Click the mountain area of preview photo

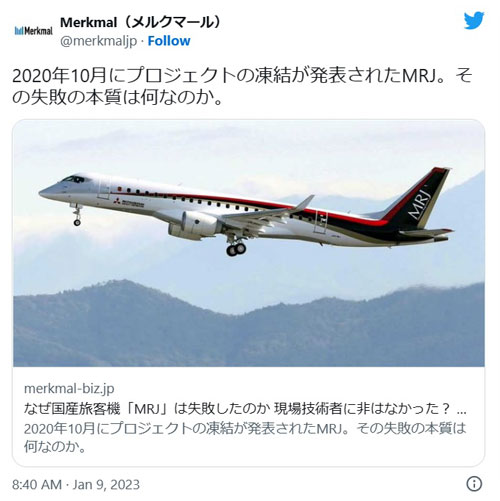(249, 328)
